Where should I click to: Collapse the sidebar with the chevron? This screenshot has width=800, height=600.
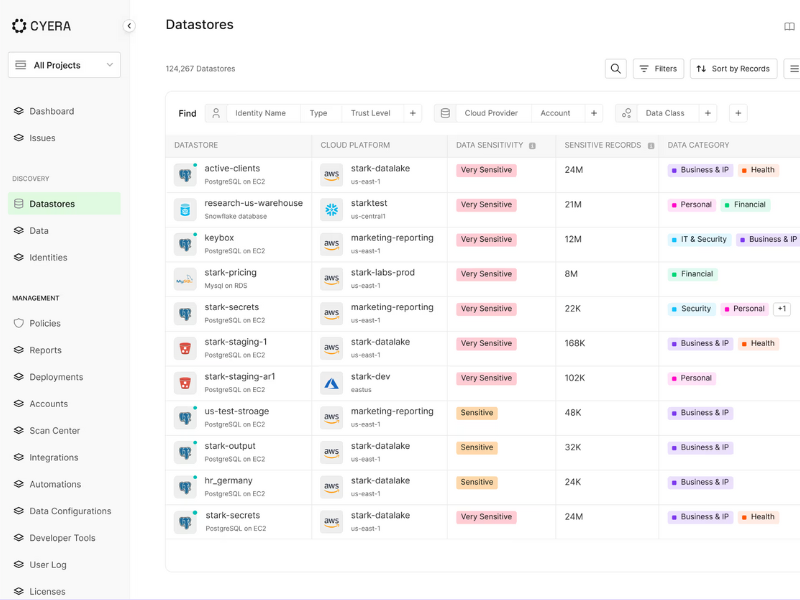pos(128,27)
